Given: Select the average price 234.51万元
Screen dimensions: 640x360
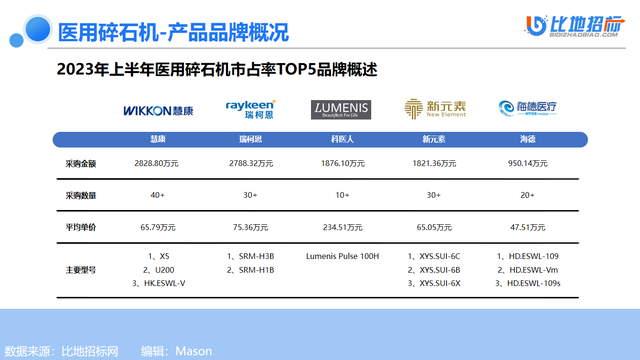Looking at the screenshot, I should (x=342, y=227).
